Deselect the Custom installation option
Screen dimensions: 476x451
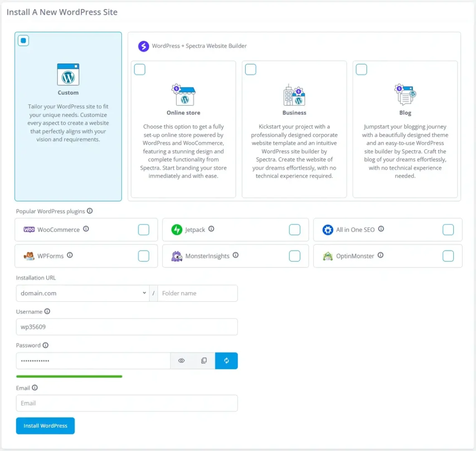tap(23, 40)
